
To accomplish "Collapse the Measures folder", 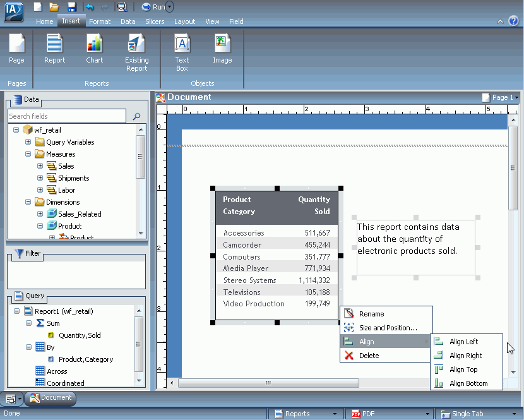I will pos(28,154).
